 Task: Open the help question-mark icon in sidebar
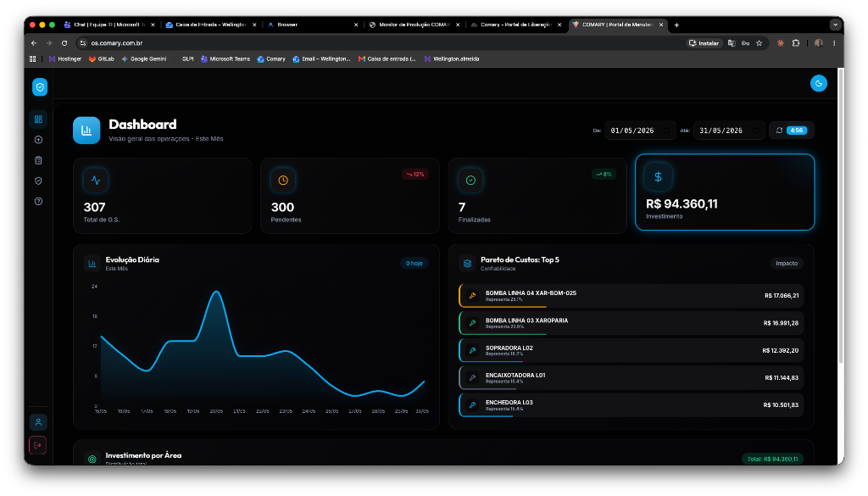click(38, 201)
